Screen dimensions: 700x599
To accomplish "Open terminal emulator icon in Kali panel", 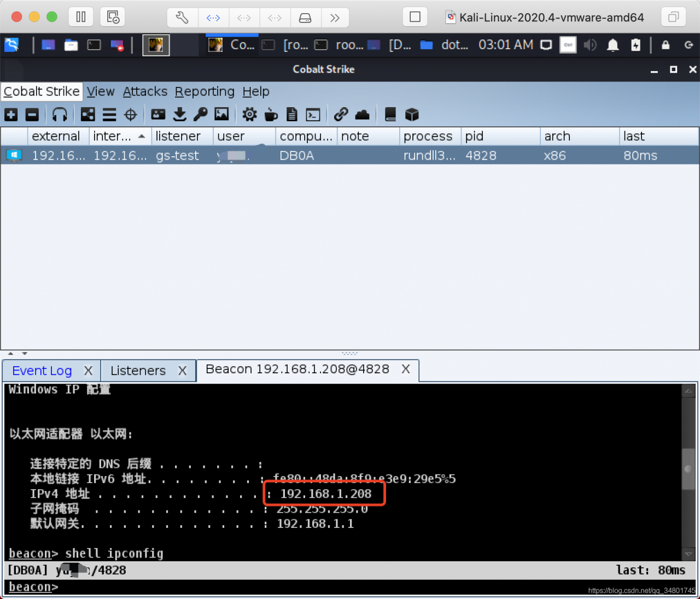I will 94,45.
